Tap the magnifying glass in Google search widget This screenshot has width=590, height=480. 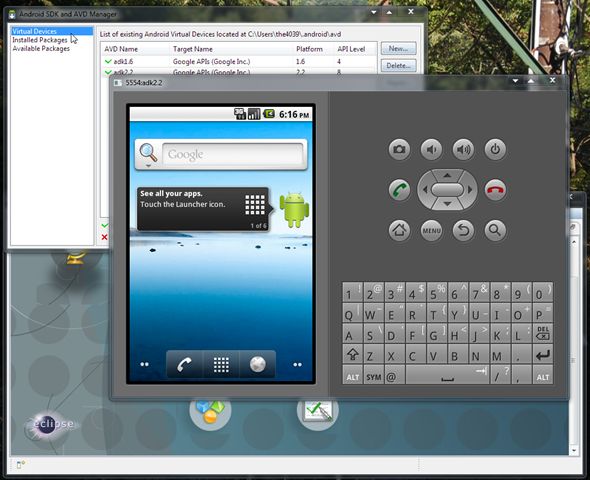click(148, 153)
